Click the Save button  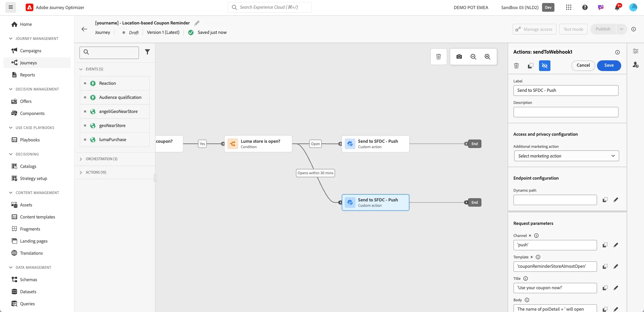tap(609, 66)
